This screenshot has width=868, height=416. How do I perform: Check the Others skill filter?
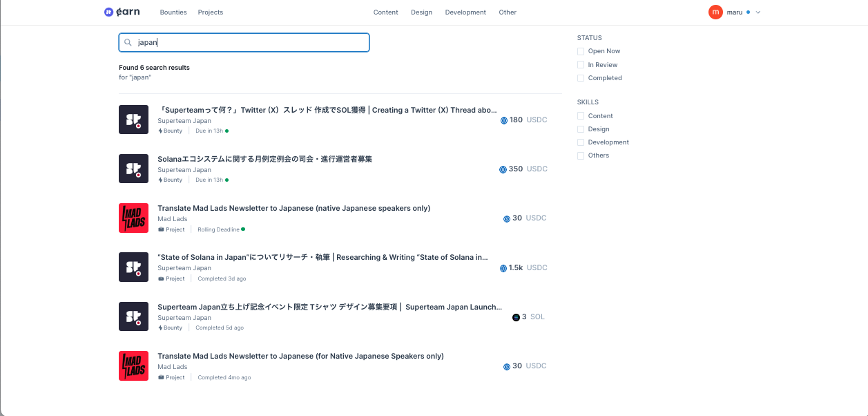(x=581, y=155)
